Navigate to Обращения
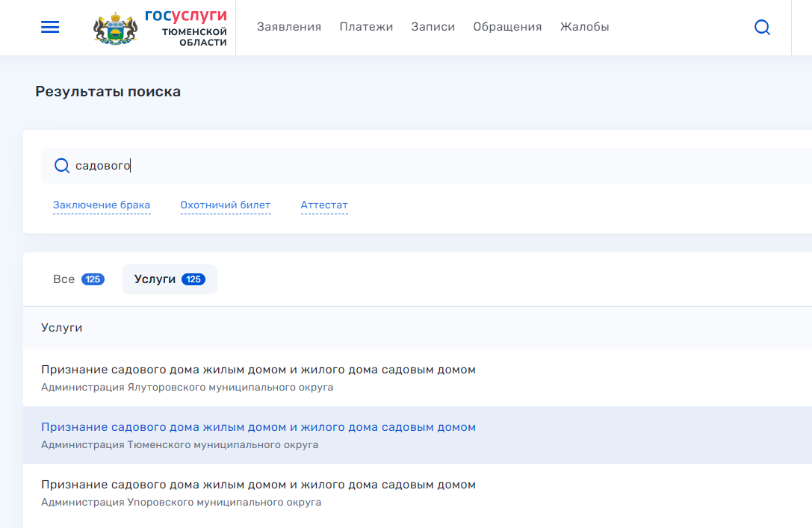The image size is (812, 528). click(507, 27)
